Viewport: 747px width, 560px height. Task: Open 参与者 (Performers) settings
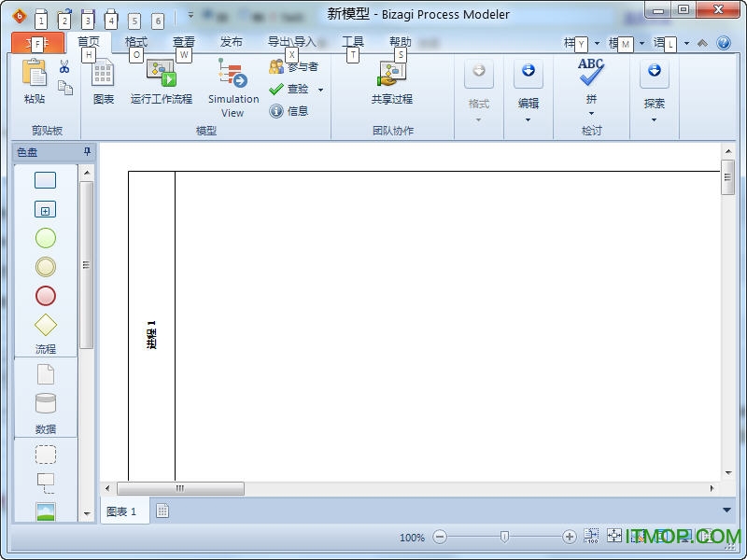pyautogui.click(x=293, y=66)
